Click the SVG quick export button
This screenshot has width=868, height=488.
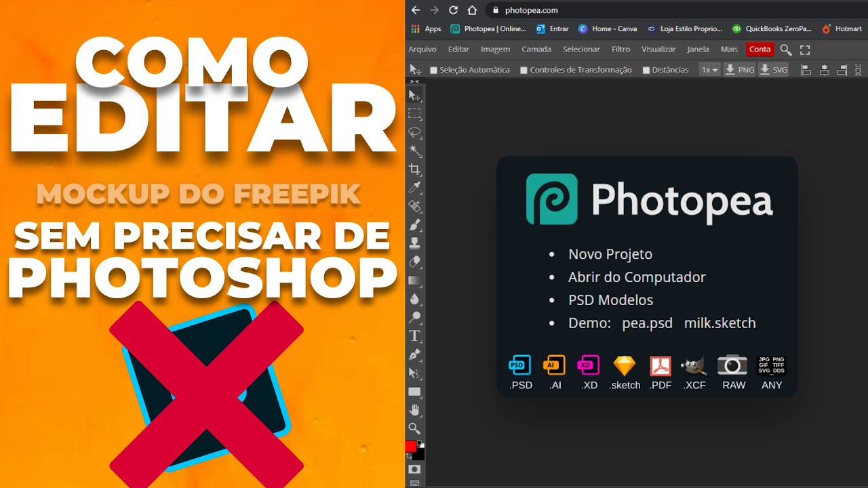pos(773,70)
